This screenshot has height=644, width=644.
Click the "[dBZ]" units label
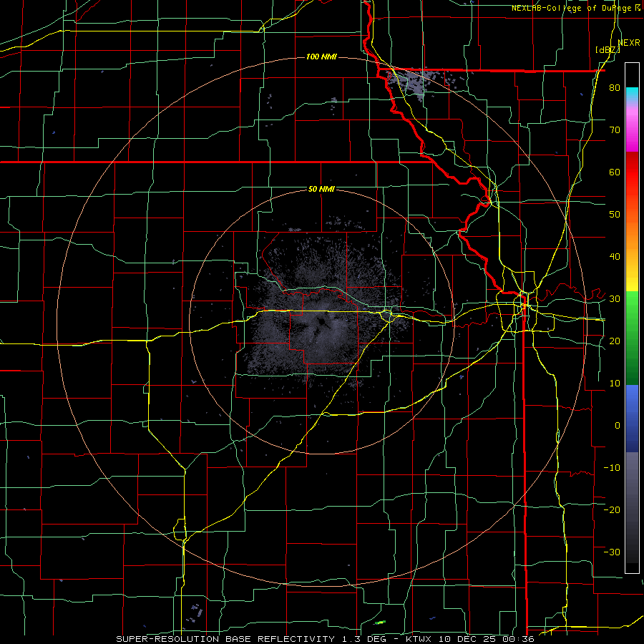tap(608, 50)
